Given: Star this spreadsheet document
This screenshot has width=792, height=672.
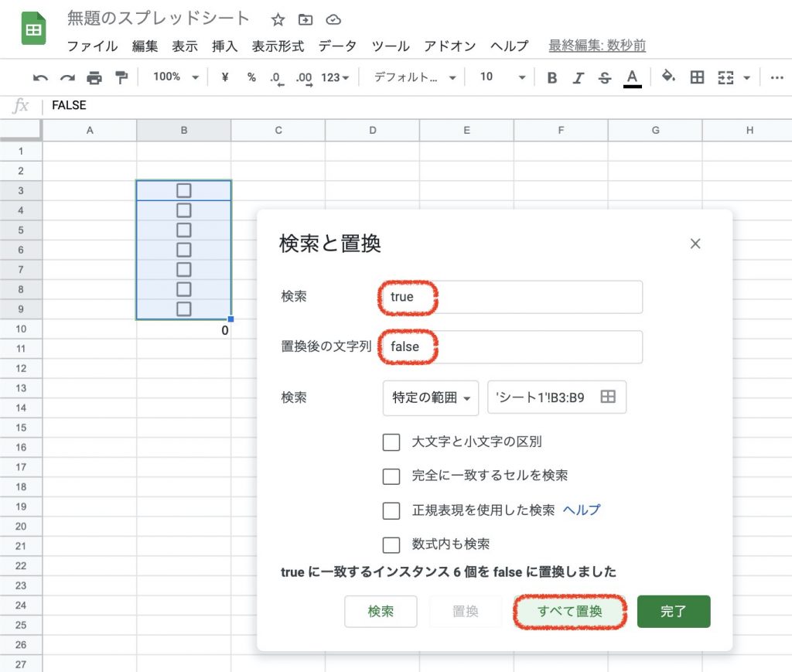Looking at the screenshot, I should 278,19.
